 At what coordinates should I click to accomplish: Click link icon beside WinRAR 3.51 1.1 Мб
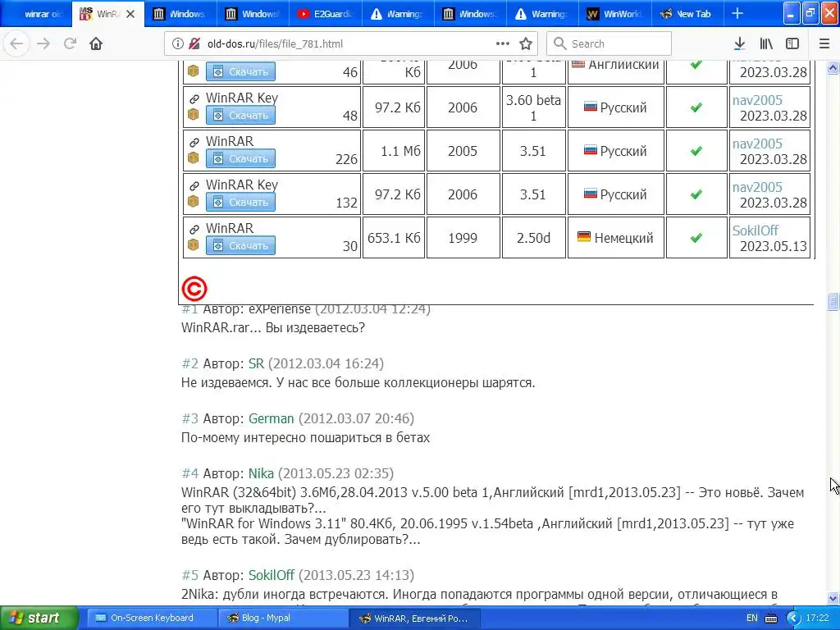coord(194,143)
